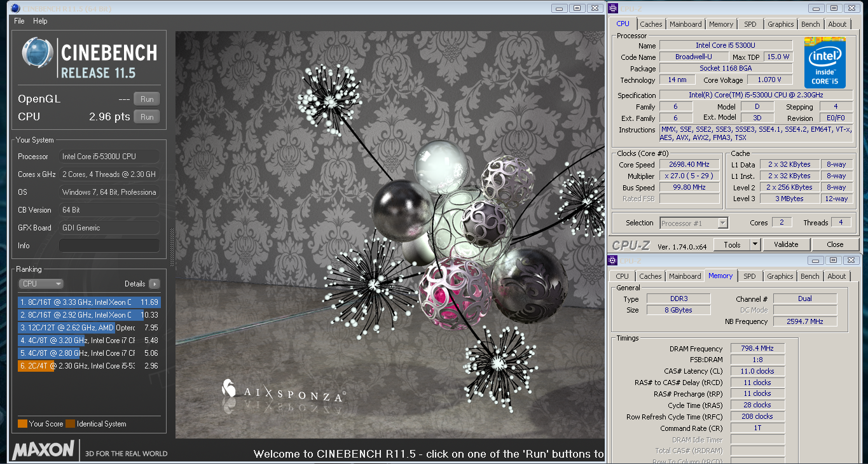
Task: Open the CPU ranking type dropdown
Action: (x=41, y=284)
